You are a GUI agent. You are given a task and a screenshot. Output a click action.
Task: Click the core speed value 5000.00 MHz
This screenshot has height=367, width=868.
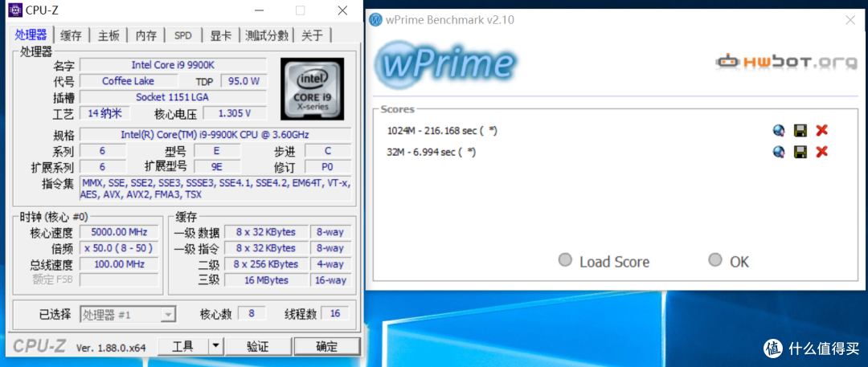(119, 232)
